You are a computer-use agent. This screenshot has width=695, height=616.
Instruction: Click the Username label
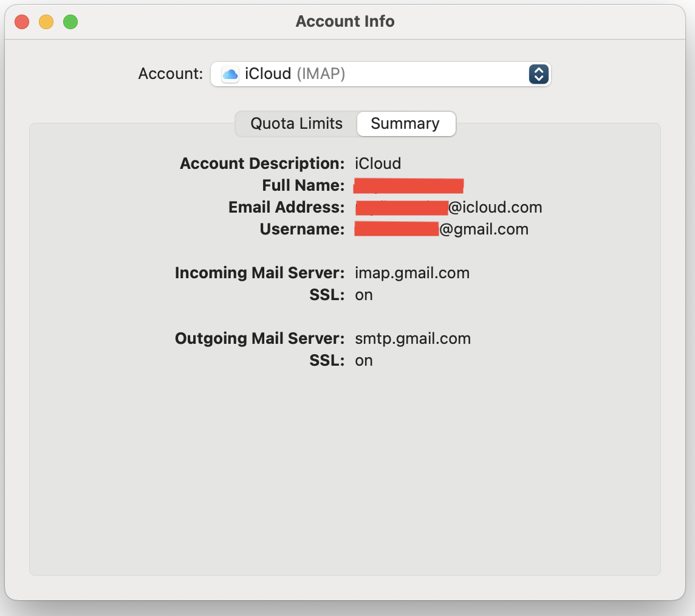point(302,229)
